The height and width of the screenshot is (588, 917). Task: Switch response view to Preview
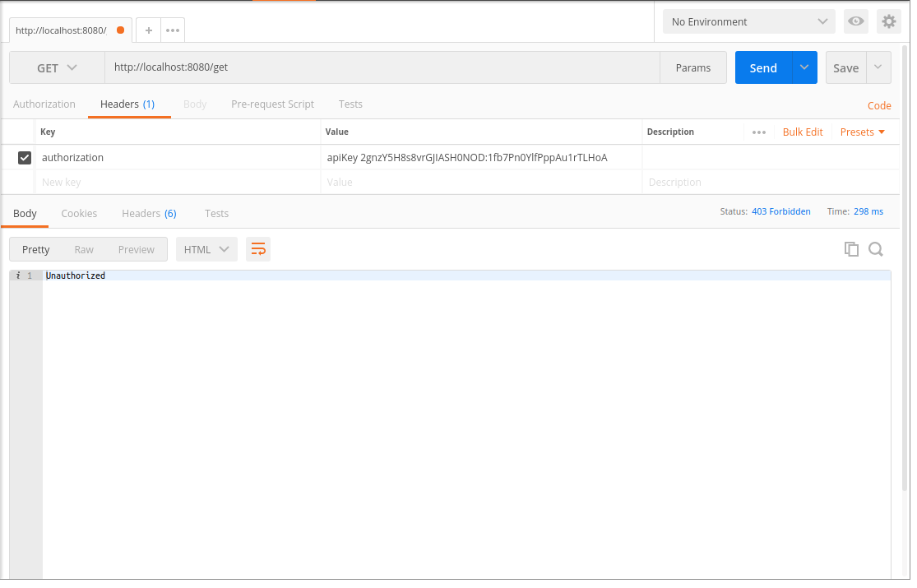coord(136,249)
